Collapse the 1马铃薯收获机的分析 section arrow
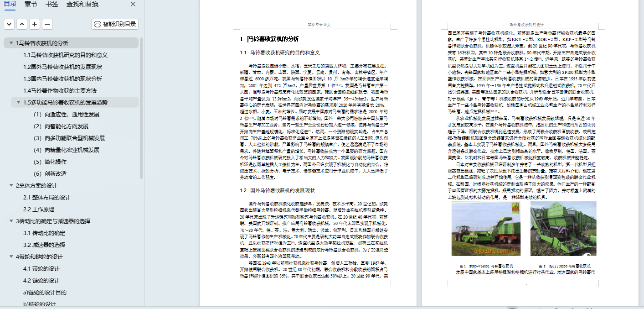Viewport: 644px width, 309px height. click(11, 43)
